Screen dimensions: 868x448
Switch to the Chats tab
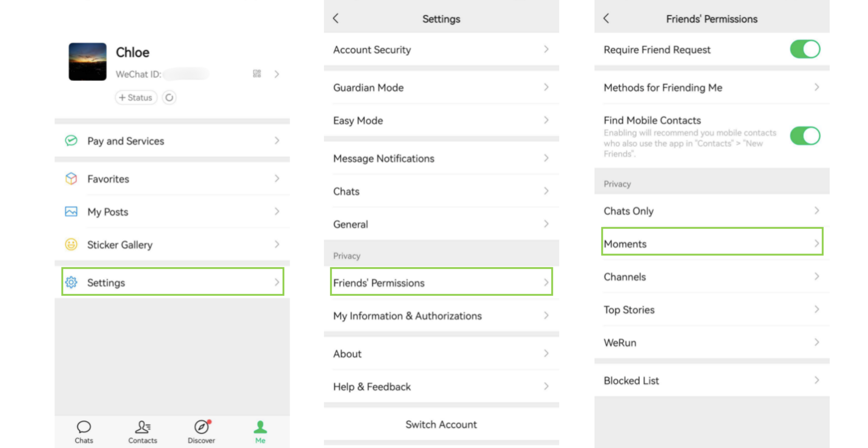[84, 427]
